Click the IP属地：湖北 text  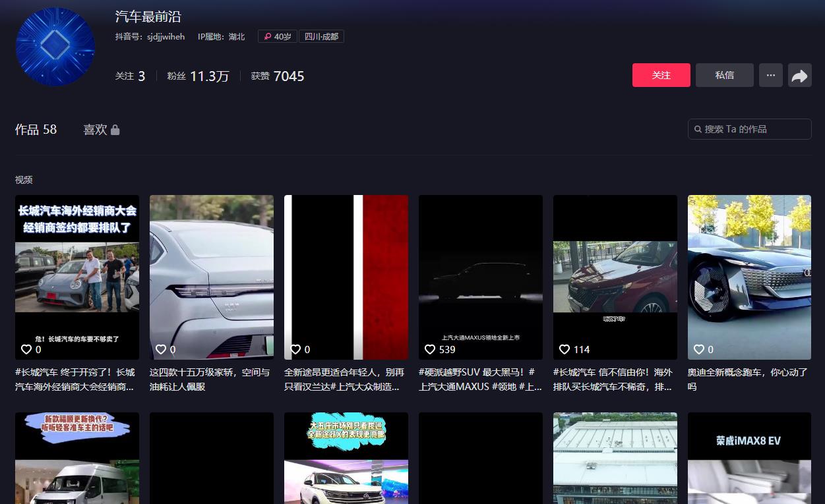[221, 37]
